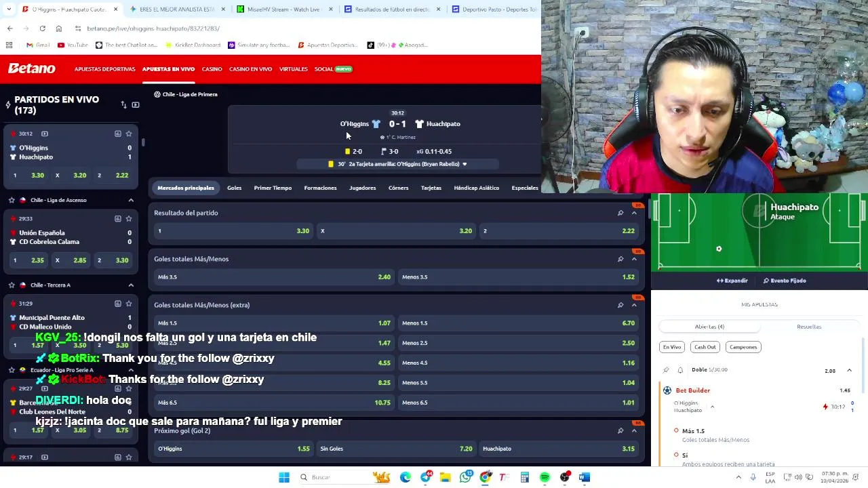Select the Abiertas (4) bets tab
The image size is (868, 488).
point(709,327)
